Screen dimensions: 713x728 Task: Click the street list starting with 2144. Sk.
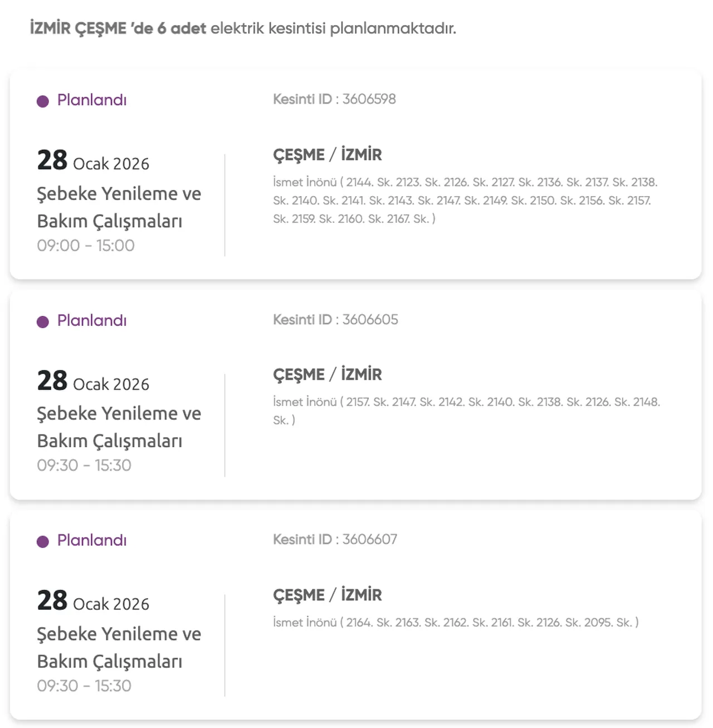point(465,201)
